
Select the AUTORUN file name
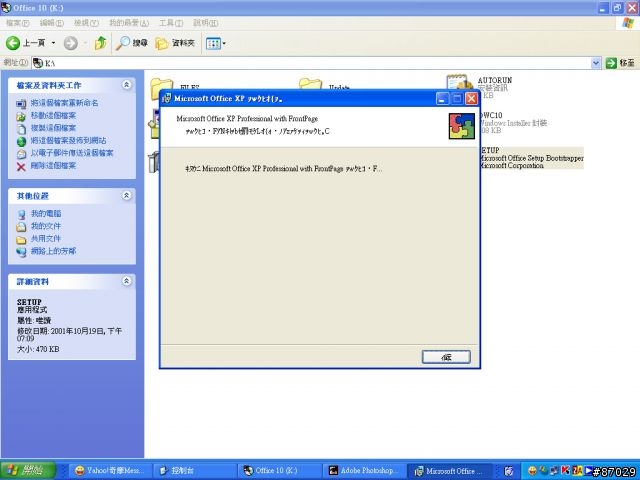point(495,80)
